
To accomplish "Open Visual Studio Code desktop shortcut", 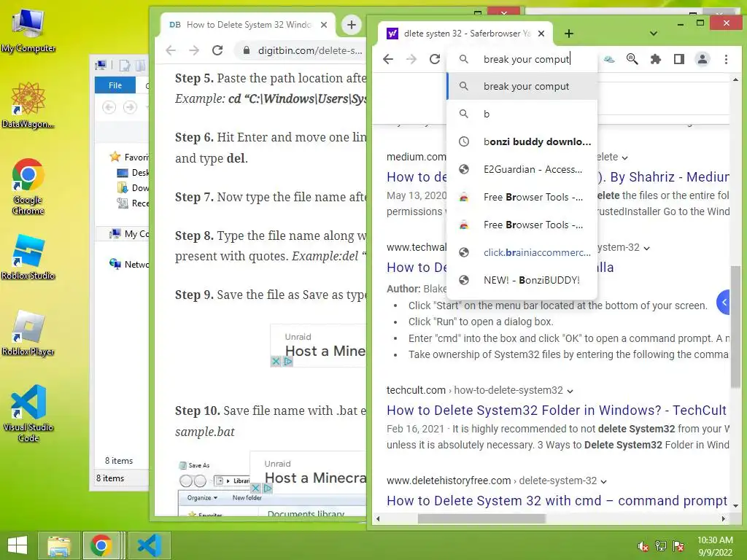I will point(28,413).
